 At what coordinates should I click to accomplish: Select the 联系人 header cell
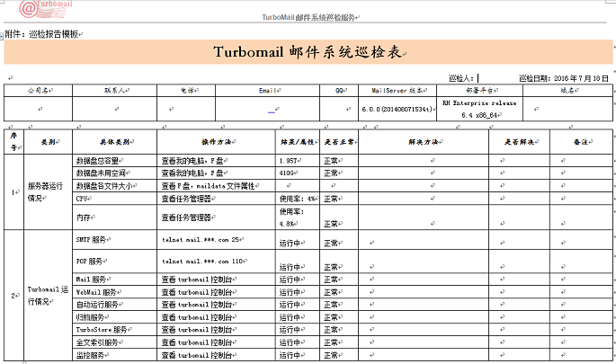pos(115,90)
